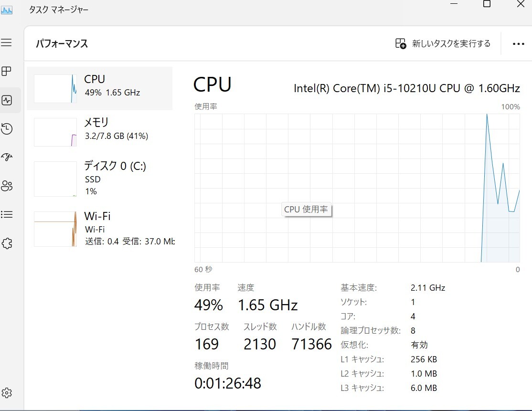Open the Services gear icon in the sidebar
Image resolution: width=532 pixels, height=411 pixels.
(x=7, y=243)
